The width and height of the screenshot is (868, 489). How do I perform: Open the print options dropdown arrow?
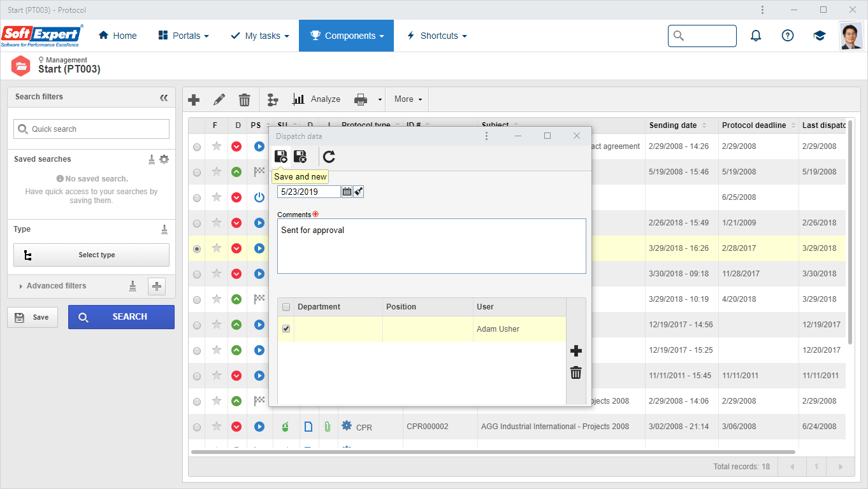click(x=380, y=100)
